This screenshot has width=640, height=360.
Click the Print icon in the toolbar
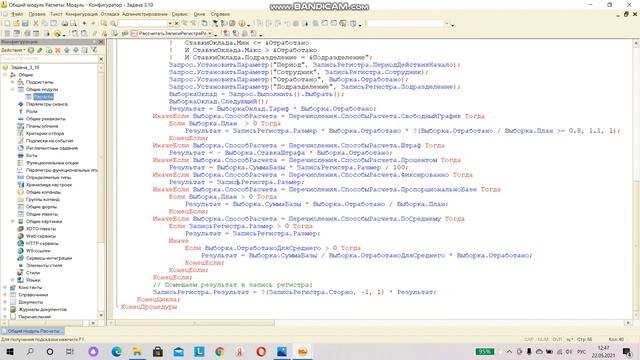click(64, 24)
